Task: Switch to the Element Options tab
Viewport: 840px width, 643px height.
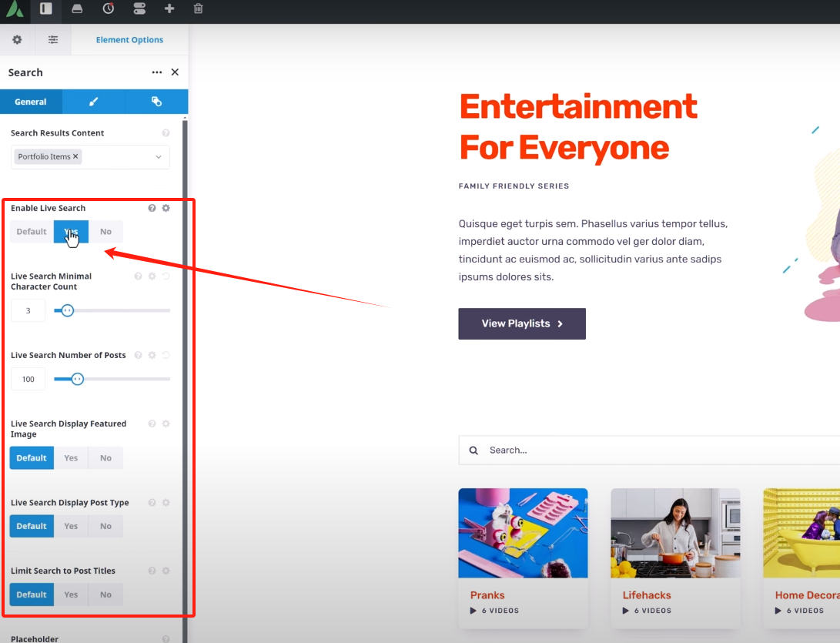Action: click(x=129, y=39)
